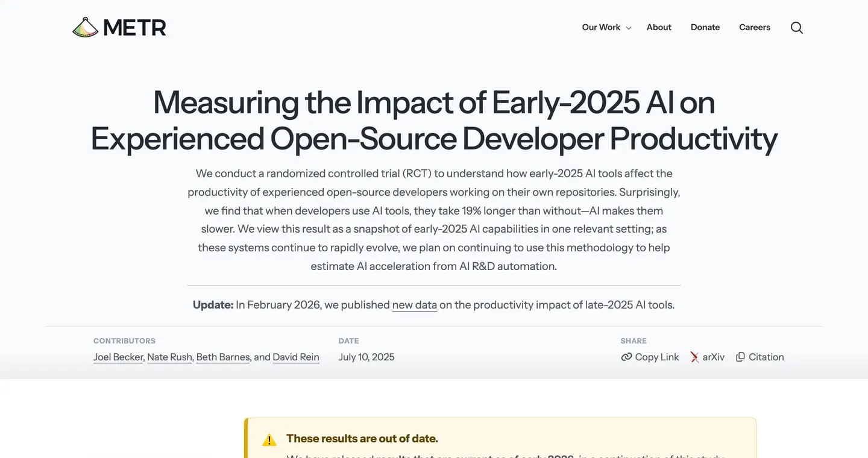
Task: Click the yellow warning triangle icon
Action: (x=269, y=440)
